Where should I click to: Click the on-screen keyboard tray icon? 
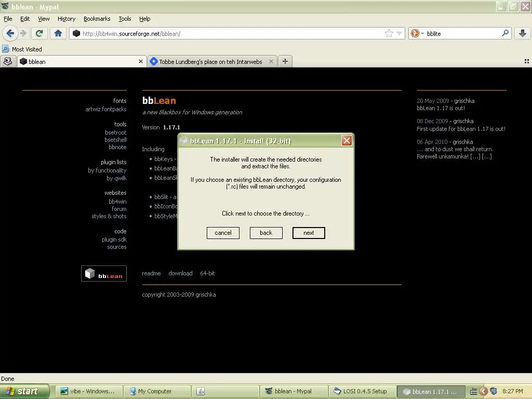474,392
